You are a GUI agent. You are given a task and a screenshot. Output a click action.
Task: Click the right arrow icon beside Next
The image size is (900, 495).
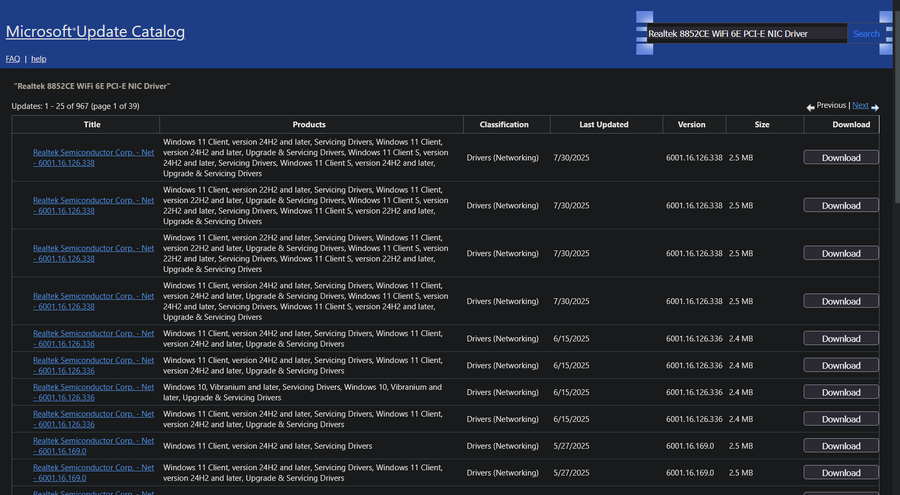pos(875,107)
